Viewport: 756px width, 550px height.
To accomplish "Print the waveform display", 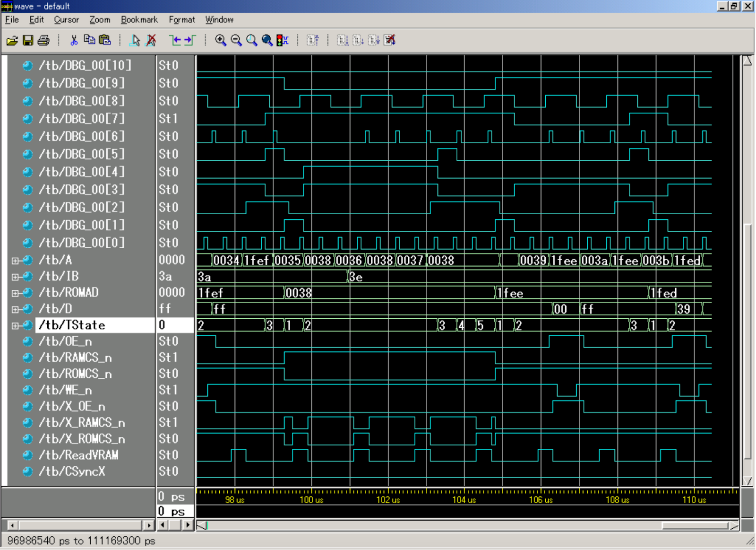I will click(x=43, y=40).
